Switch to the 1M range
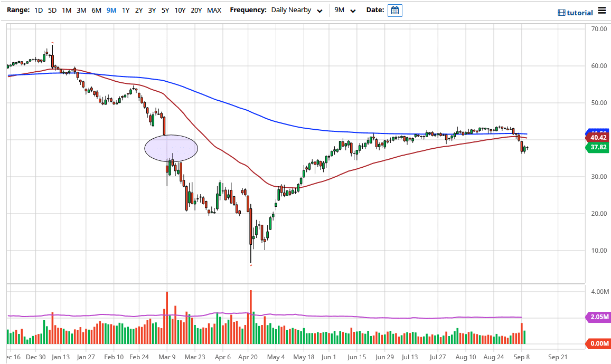The height and width of the screenshot is (364, 611). tap(66, 10)
